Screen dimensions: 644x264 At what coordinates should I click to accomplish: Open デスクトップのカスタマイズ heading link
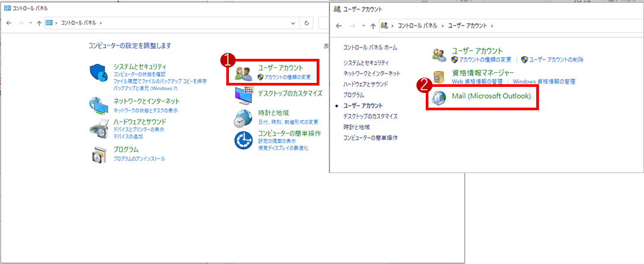(290, 94)
